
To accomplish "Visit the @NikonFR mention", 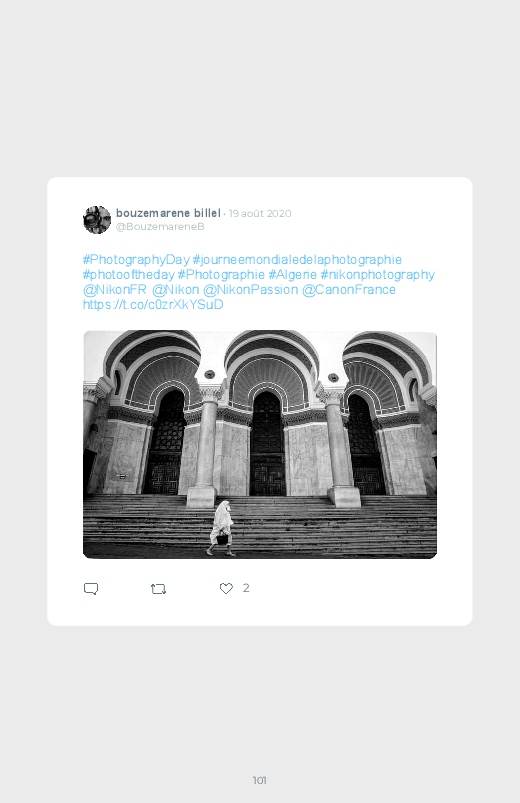I will [x=115, y=289].
